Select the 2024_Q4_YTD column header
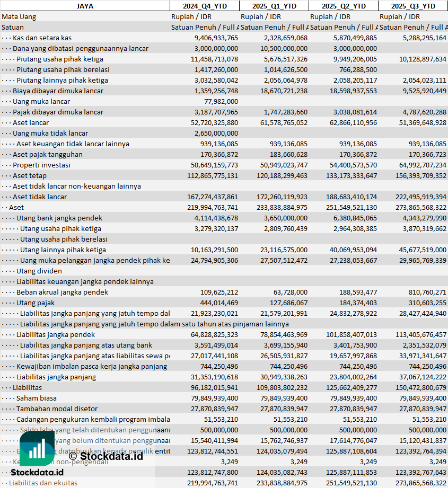 tap(205, 6)
